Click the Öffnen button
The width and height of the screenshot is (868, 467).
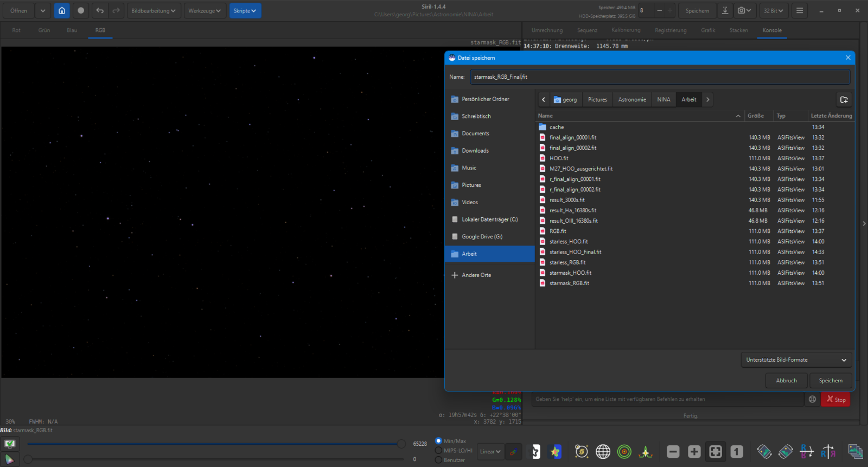18,10
